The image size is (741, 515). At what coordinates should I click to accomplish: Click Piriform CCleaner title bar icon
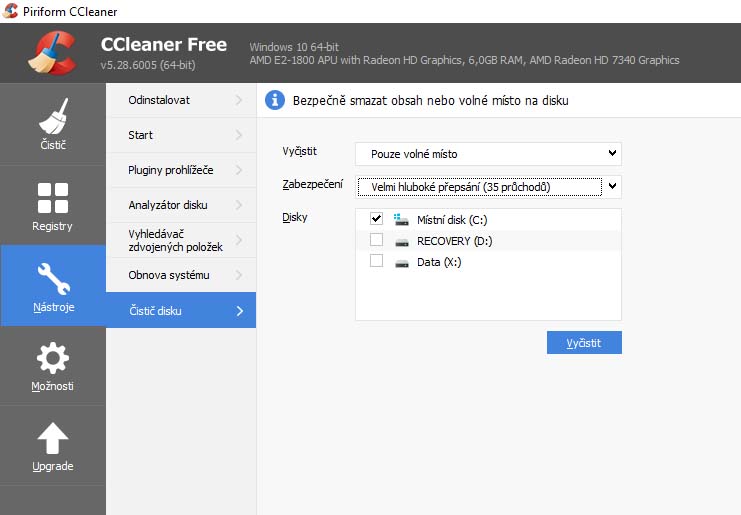[x=10, y=11]
